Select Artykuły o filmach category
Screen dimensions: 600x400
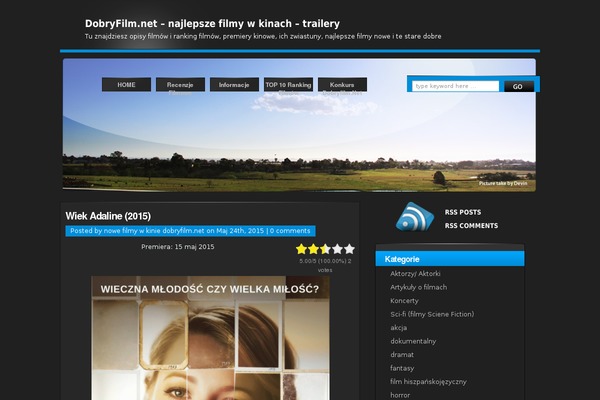coord(418,287)
